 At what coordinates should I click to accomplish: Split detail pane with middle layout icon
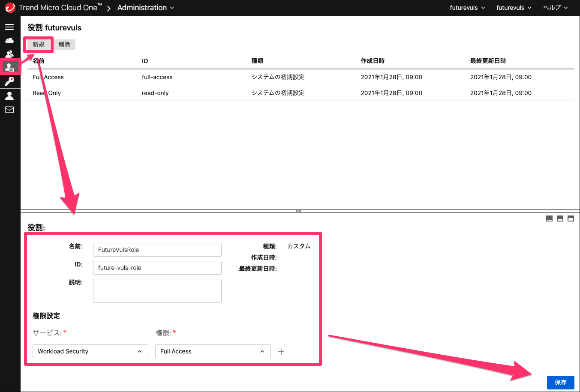point(560,218)
